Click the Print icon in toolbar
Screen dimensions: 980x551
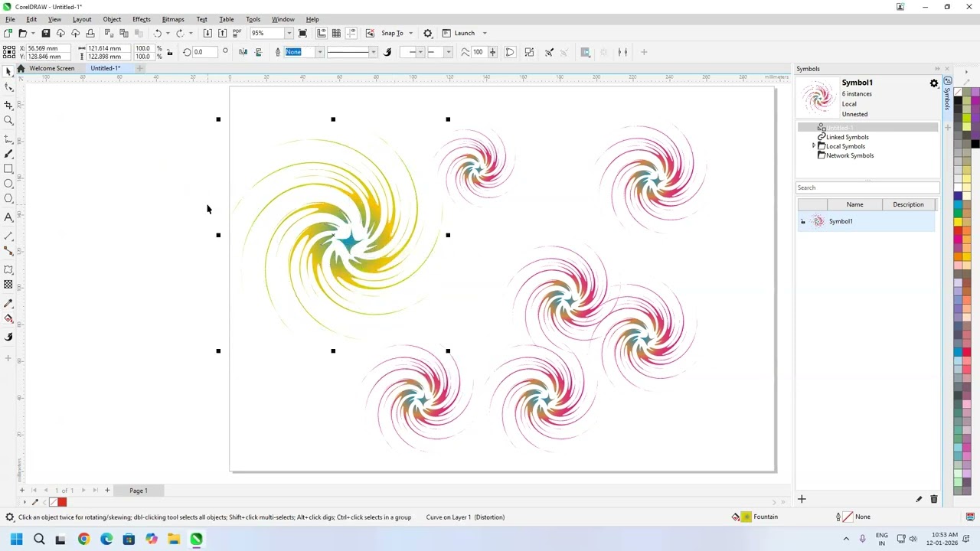click(90, 33)
